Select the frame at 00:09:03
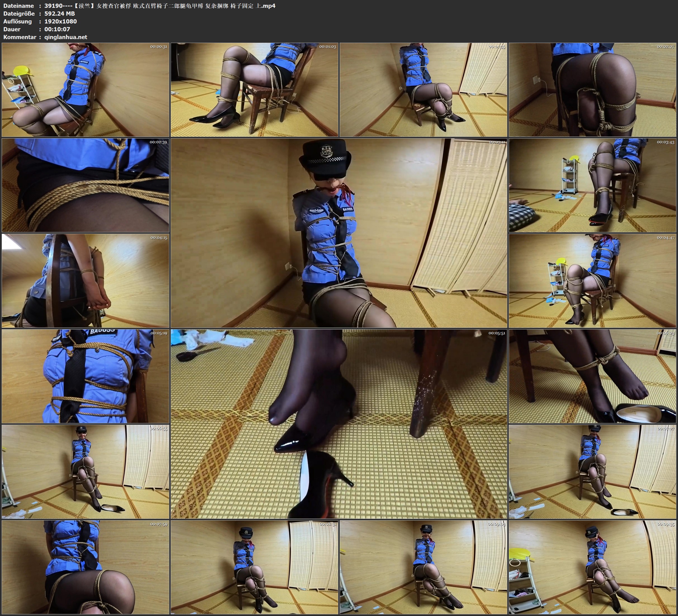Image resolution: width=678 pixels, height=616 pixels. point(423,567)
